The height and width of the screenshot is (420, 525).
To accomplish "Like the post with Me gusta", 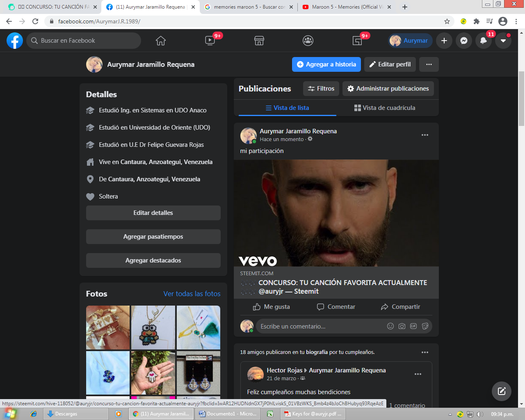I will pos(272,307).
